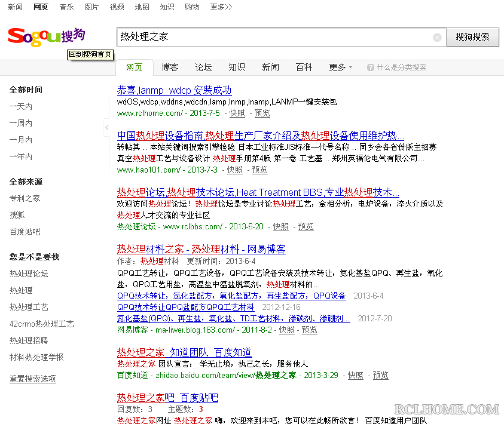
Task: Click the 全部来源 filter heading
Action: [26, 182]
